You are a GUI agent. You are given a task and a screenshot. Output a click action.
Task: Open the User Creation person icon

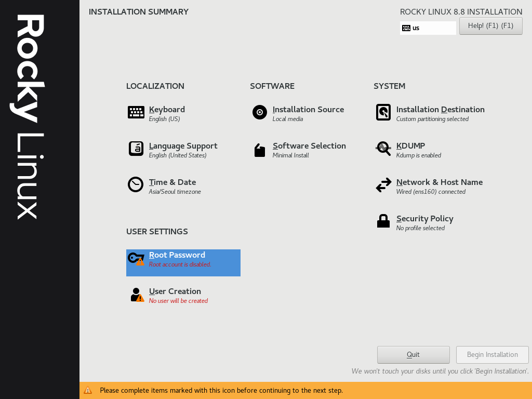(x=137, y=295)
